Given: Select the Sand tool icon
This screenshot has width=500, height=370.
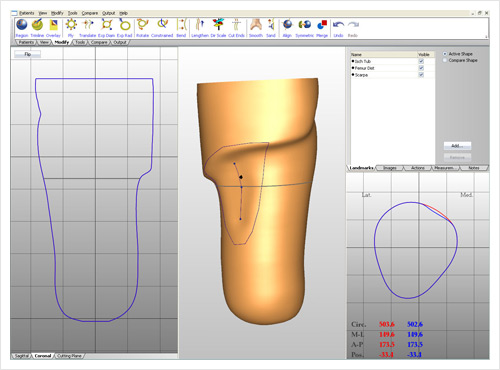Looking at the screenshot, I should pos(271,25).
